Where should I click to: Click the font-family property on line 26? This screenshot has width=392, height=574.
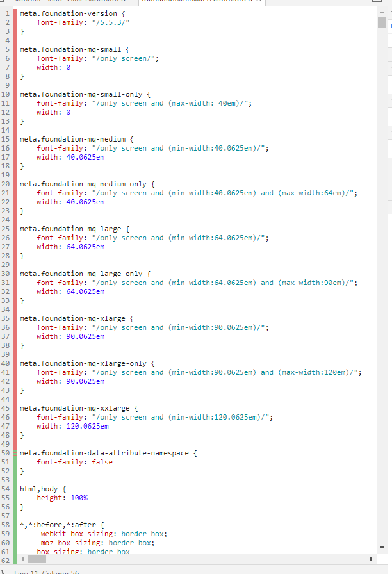point(60,238)
